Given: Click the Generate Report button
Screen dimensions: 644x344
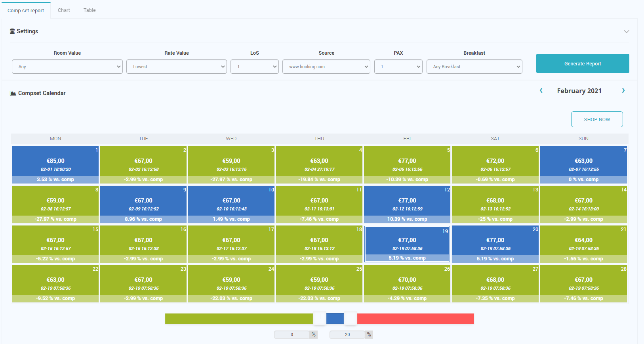Looking at the screenshot, I should pyautogui.click(x=582, y=63).
